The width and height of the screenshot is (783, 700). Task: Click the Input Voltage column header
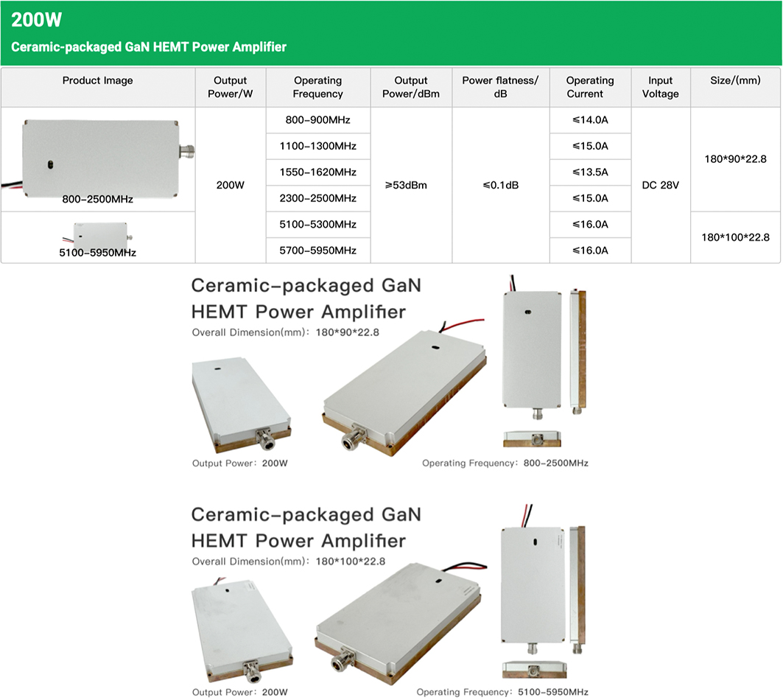(660, 87)
